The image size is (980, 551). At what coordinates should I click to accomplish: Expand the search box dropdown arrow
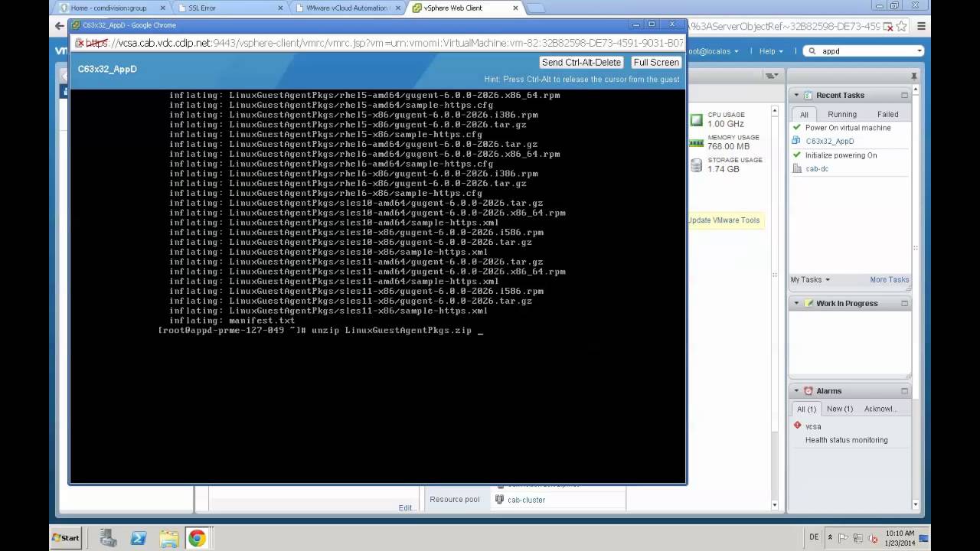[920, 51]
